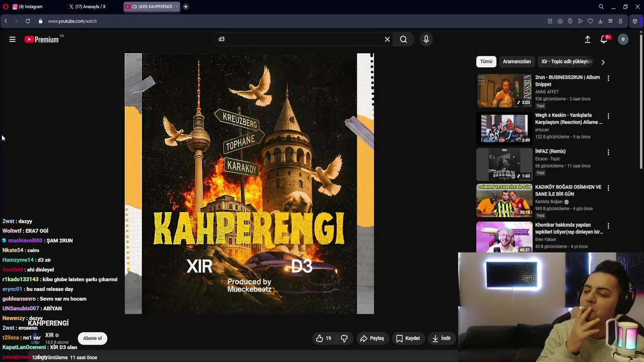
Task: Go back in browser history
Action: coord(6,21)
